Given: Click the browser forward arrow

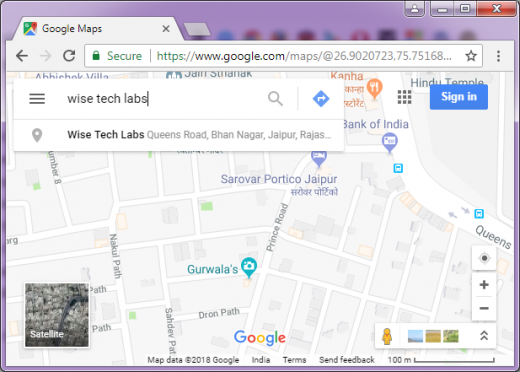Looking at the screenshot, I should 45,56.
